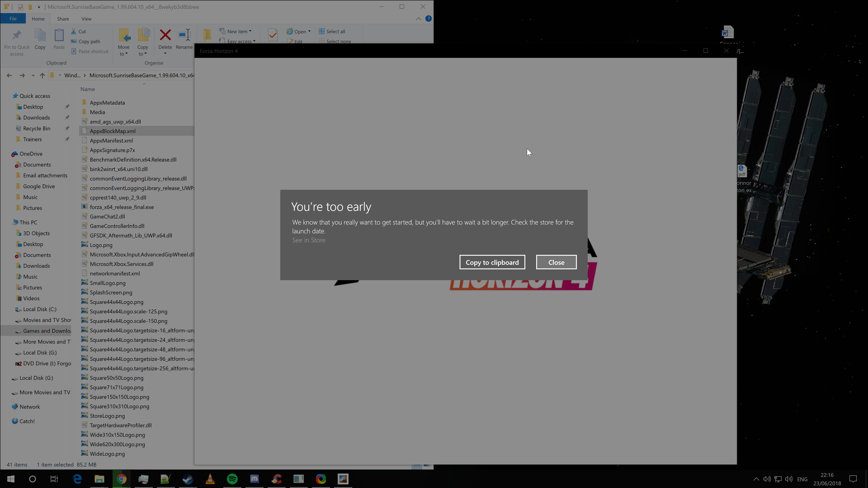Click the Properties checkmark icon in ribbon

273,35
